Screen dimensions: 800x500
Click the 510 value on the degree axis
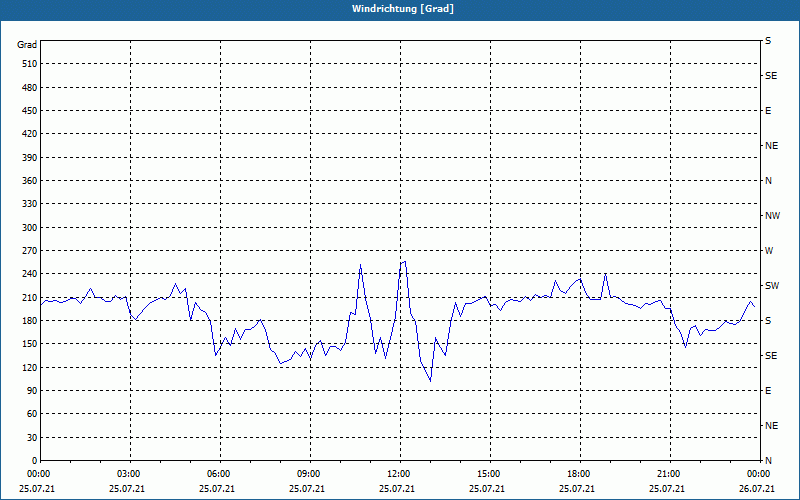pyautogui.click(x=29, y=64)
